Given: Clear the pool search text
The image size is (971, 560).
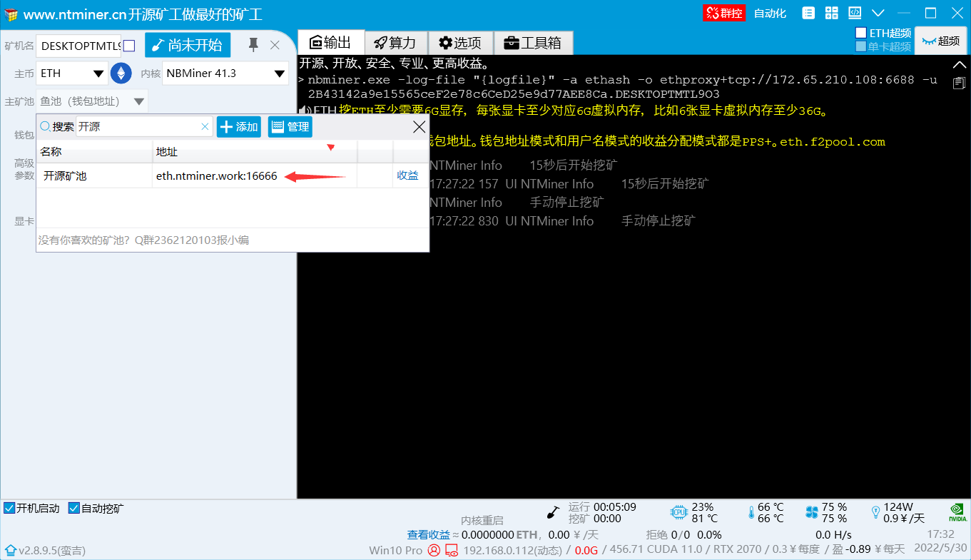Looking at the screenshot, I should click(x=205, y=126).
